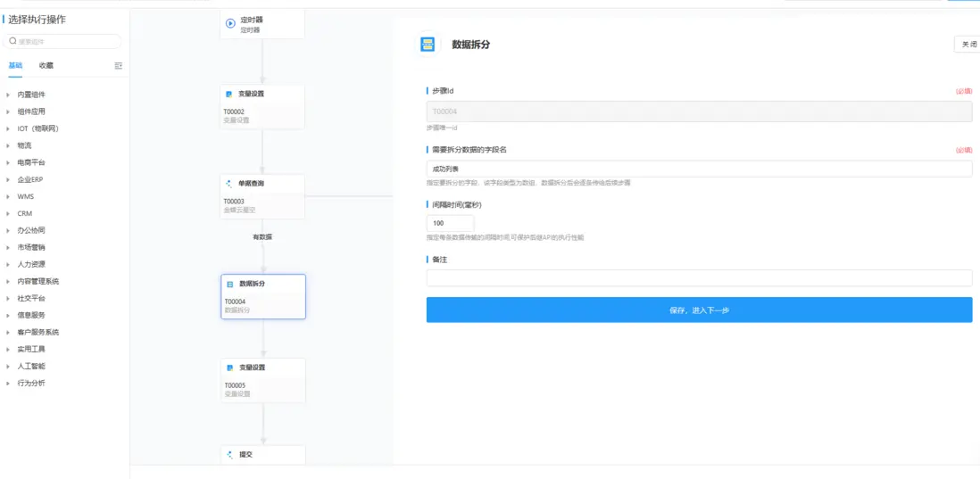
Task: Select the 变量设置 T00005 node
Action: coord(263,380)
